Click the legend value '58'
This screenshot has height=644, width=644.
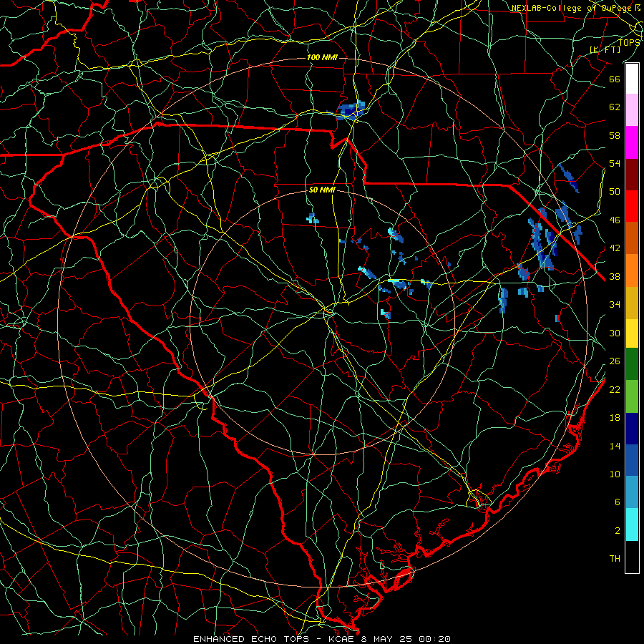(615, 135)
